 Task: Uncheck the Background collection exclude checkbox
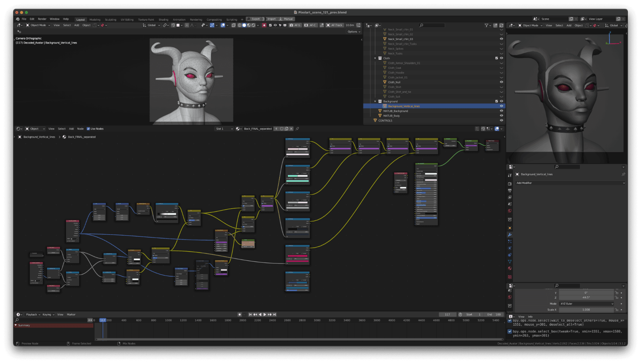tap(496, 102)
